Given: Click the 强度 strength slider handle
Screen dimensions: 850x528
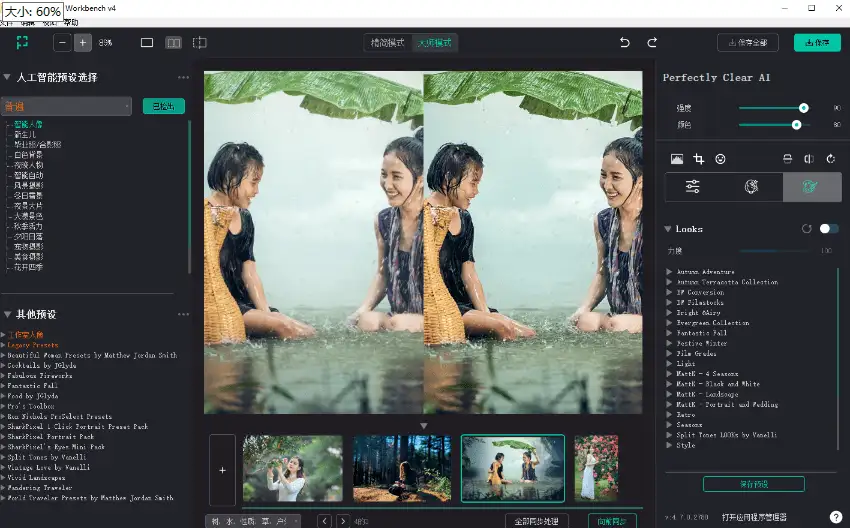Looking at the screenshot, I should pyautogui.click(x=803, y=108).
